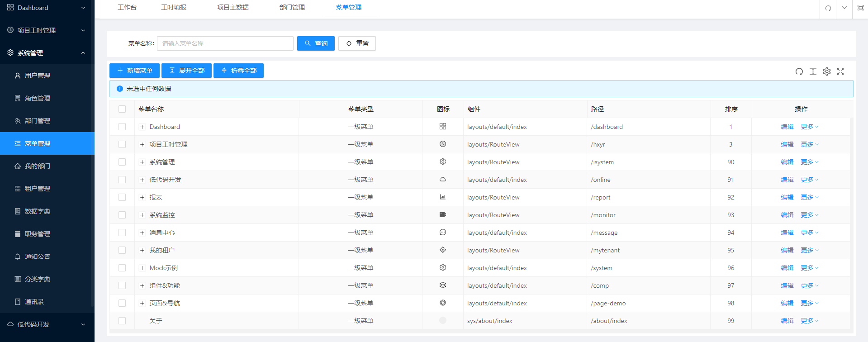Open 数据字典 in the sidebar
The width and height of the screenshot is (868, 342).
[47, 211]
